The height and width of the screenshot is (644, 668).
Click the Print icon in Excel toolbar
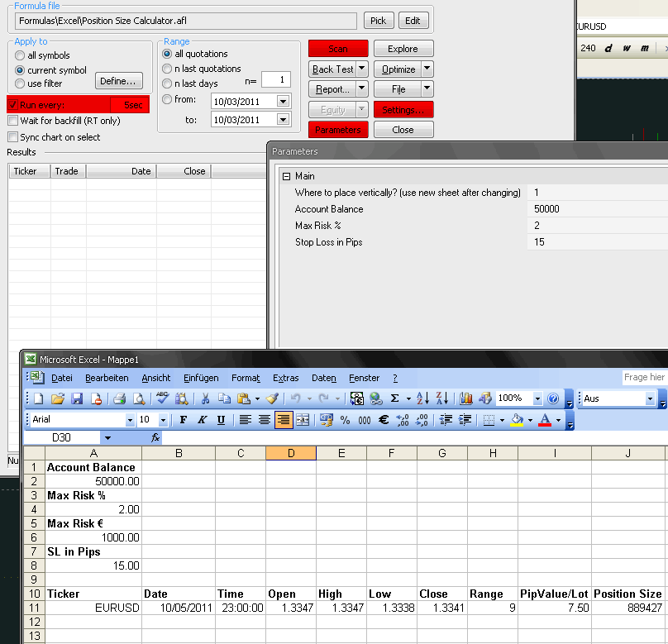point(119,398)
